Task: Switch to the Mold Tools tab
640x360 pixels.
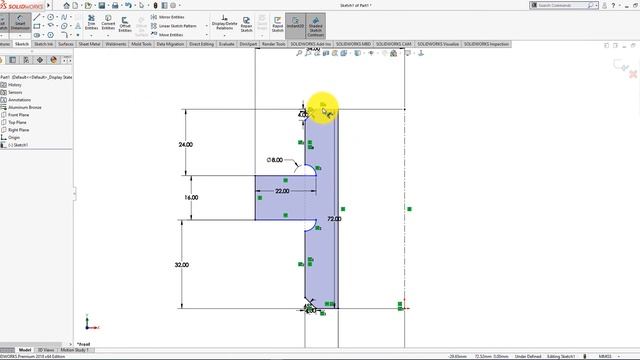Action: (x=142, y=44)
